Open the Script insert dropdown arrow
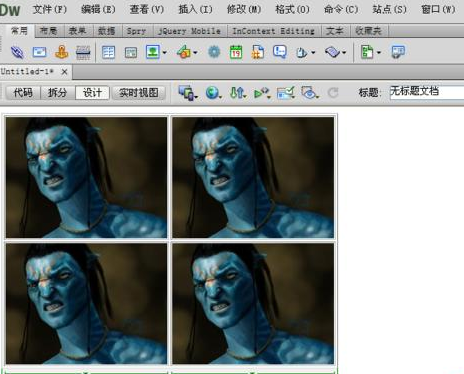This screenshot has width=464, height=374. pos(344,52)
